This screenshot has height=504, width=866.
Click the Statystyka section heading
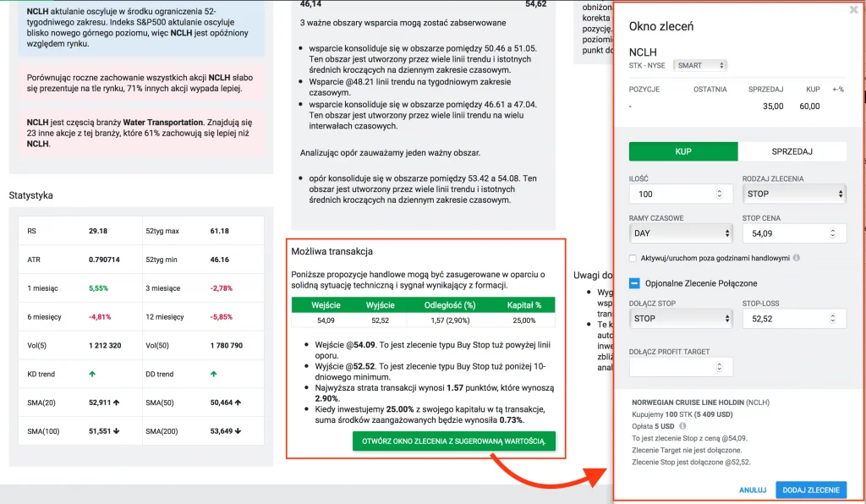click(31, 195)
